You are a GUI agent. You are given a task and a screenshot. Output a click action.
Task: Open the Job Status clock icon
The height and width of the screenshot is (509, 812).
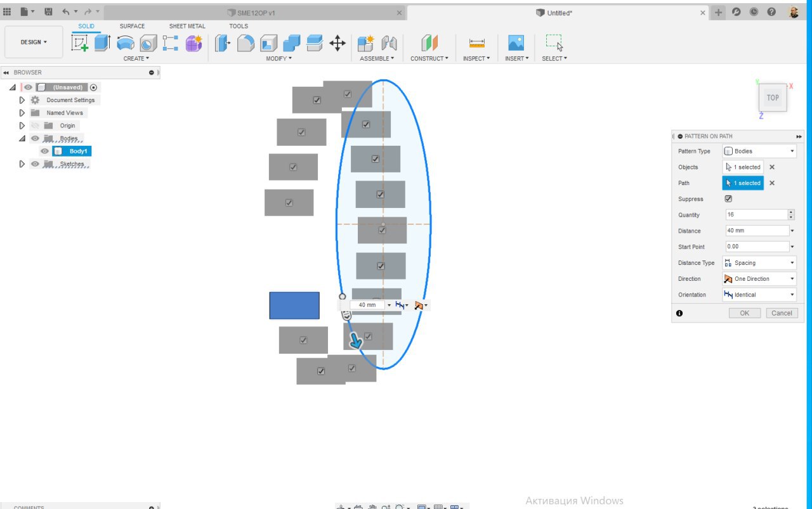(x=754, y=12)
